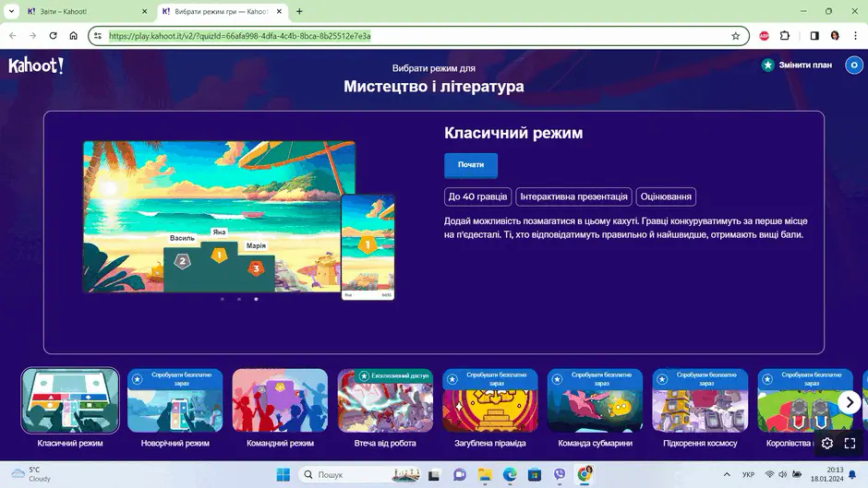View site information icon in address bar
Image resolution: width=868 pixels, height=488 pixels.
98,36
